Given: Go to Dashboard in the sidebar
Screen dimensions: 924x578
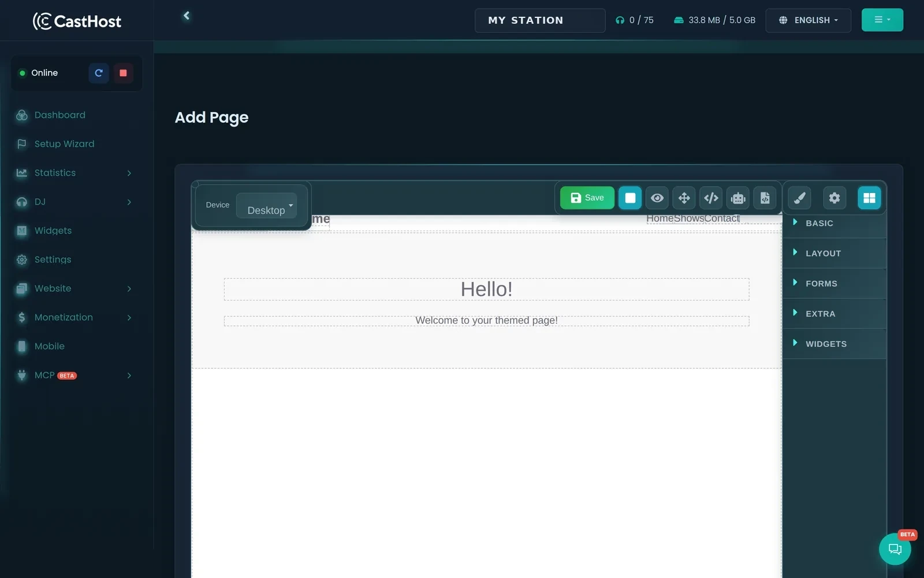Looking at the screenshot, I should coord(77,115).
